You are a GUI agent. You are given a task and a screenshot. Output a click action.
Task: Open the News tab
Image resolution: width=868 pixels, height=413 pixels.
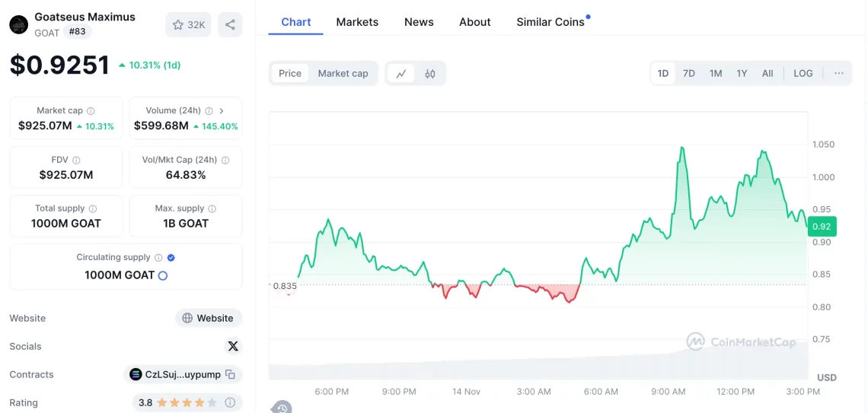click(x=419, y=22)
